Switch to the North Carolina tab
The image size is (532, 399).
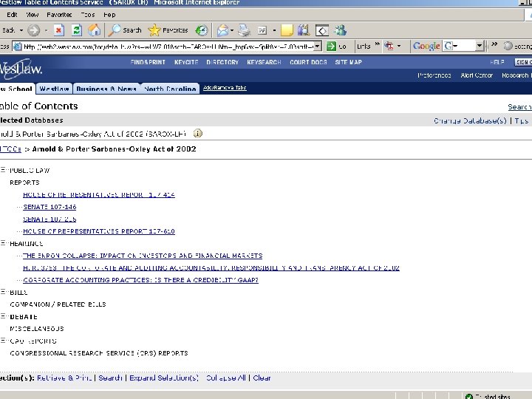click(170, 89)
